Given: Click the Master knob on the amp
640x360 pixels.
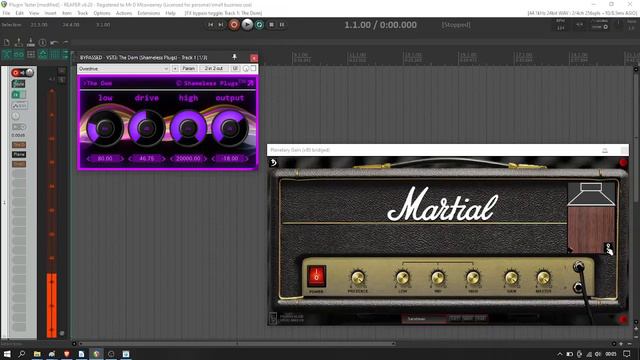Looking at the screenshot, I should click(x=543, y=278).
